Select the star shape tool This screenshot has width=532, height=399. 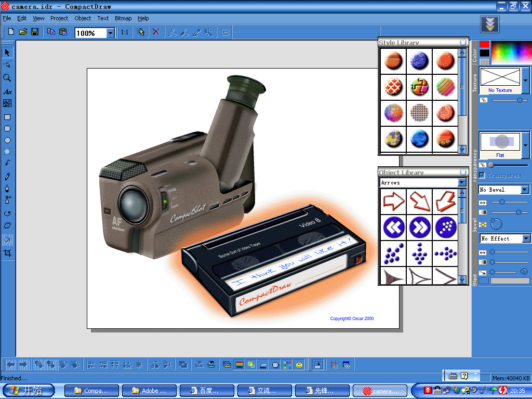[7, 152]
